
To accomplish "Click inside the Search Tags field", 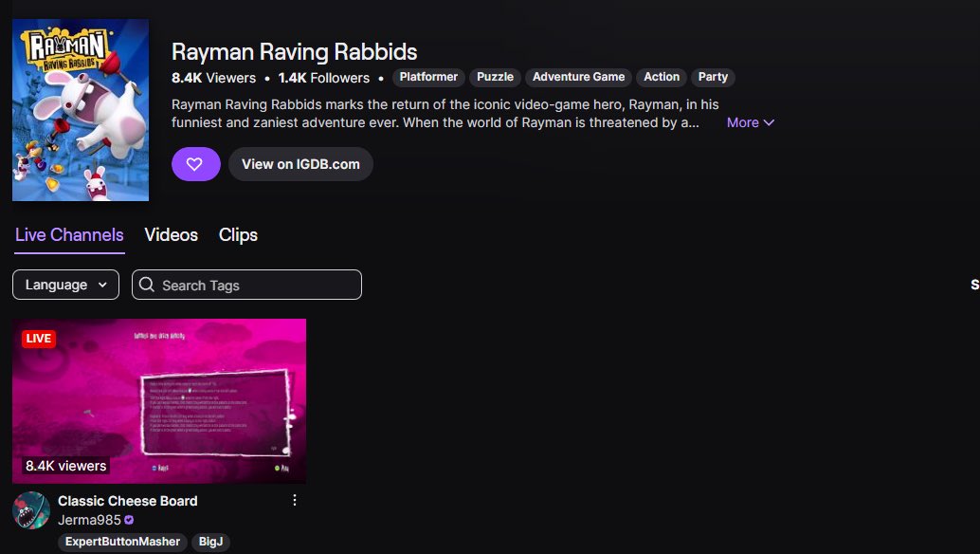I will (246, 285).
